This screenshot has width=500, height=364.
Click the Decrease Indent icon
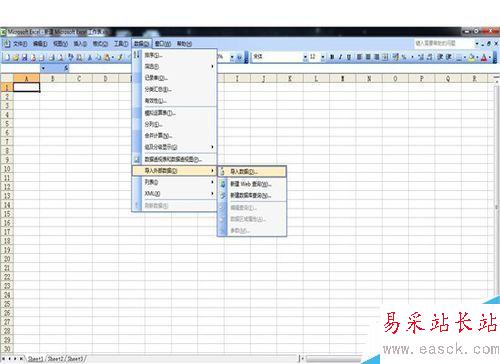440,57
